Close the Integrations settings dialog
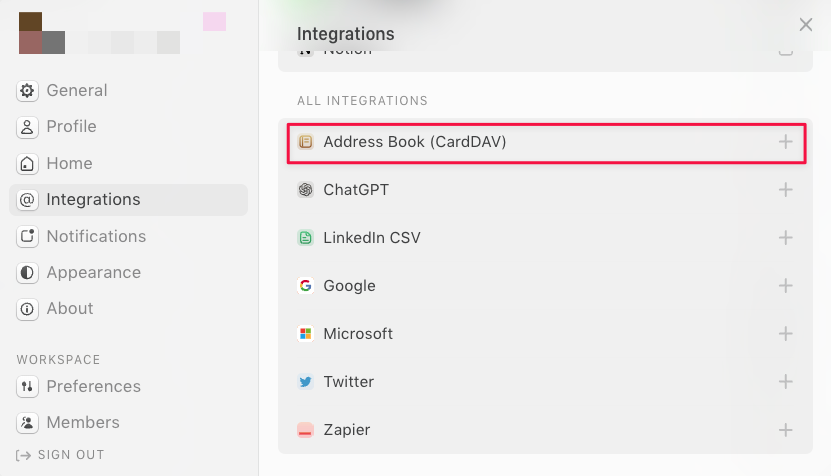Image resolution: width=831 pixels, height=476 pixels. point(806,25)
